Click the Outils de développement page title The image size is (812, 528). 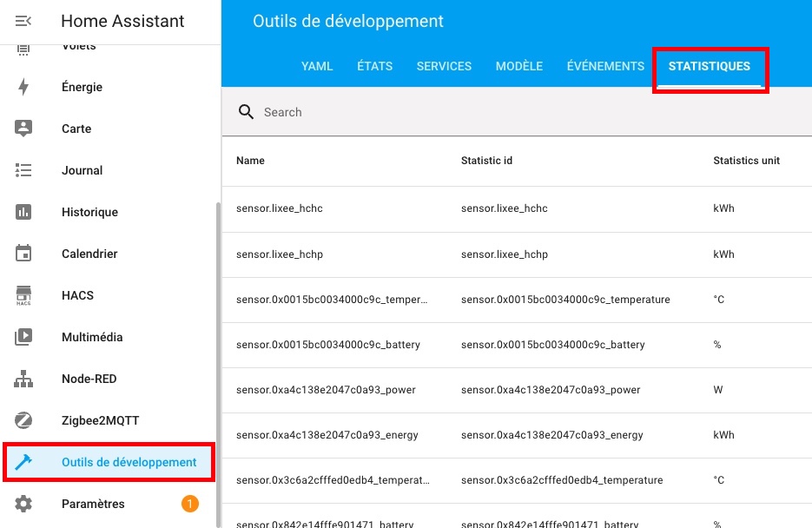pyautogui.click(x=348, y=21)
